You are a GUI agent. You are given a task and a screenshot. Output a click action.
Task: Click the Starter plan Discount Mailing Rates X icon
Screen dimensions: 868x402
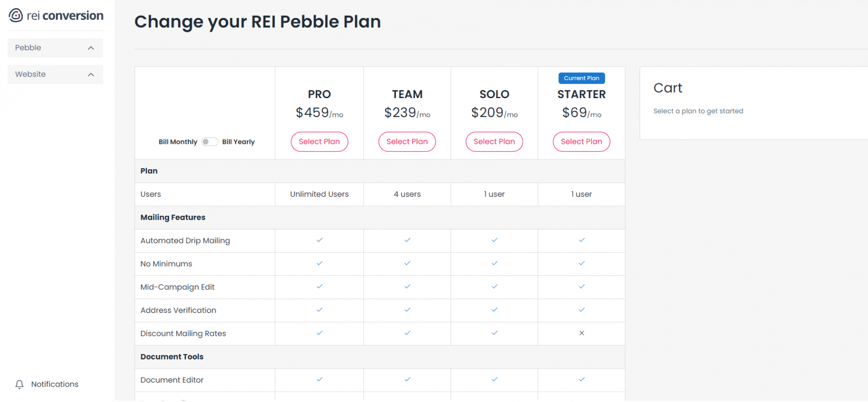coord(581,333)
